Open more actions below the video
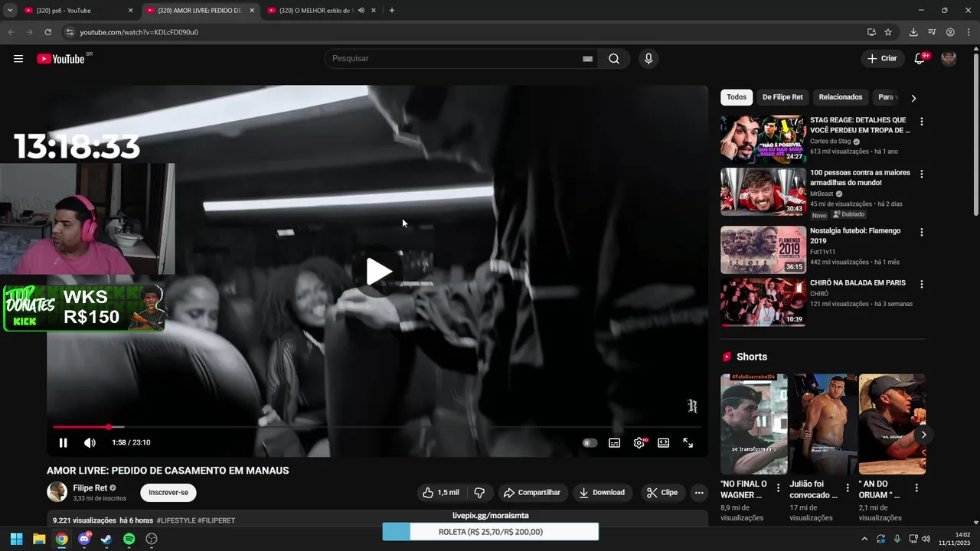 tap(699, 493)
